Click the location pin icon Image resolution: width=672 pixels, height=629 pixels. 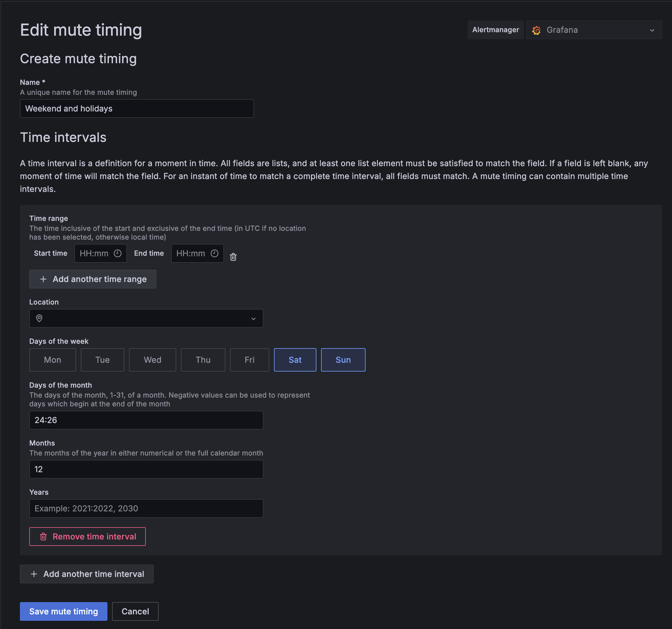[39, 318]
